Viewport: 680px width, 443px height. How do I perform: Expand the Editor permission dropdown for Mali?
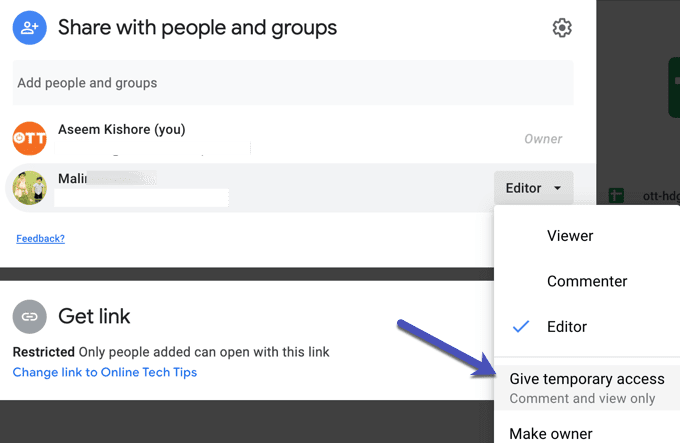[533, 187]
